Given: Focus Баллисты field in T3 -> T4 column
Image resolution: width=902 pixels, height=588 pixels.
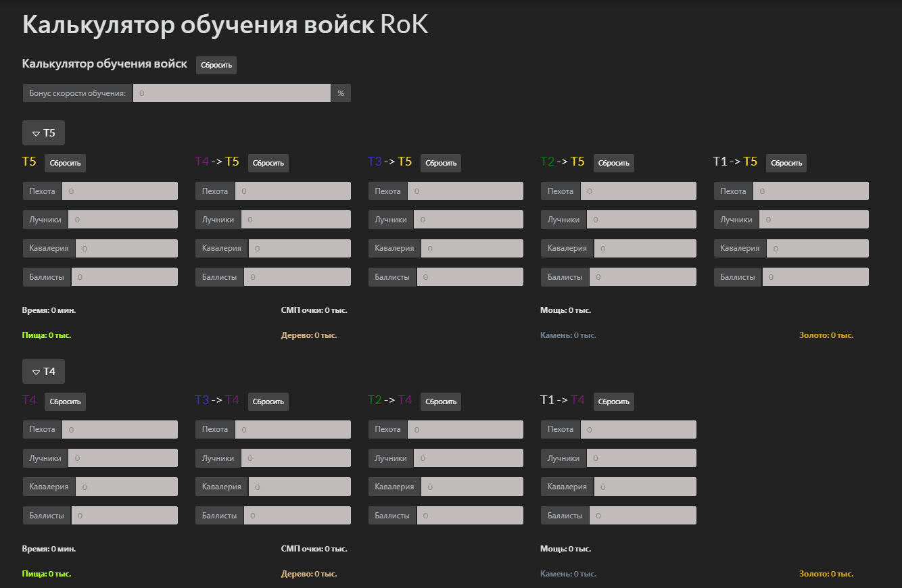Looking at the screenshot, I should tap(298, 516).
